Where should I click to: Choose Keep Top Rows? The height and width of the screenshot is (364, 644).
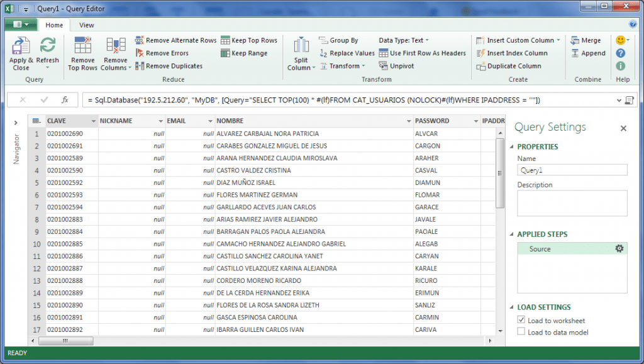click(249, 40)
